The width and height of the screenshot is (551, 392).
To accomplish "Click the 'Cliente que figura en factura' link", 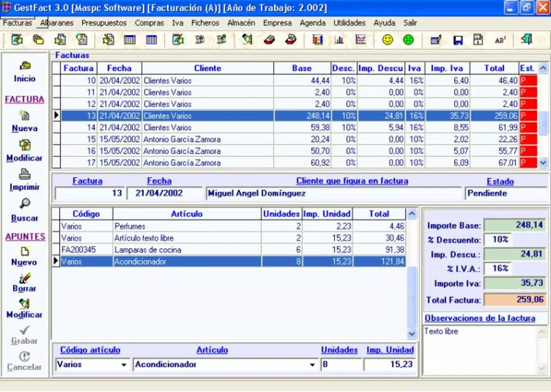I will [352, 181].
